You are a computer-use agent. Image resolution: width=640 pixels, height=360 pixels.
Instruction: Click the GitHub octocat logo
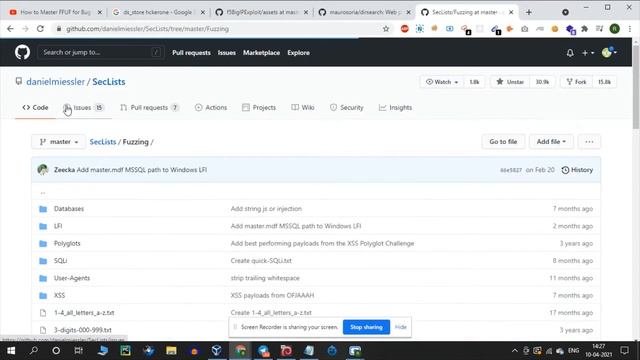pos(22,52)
